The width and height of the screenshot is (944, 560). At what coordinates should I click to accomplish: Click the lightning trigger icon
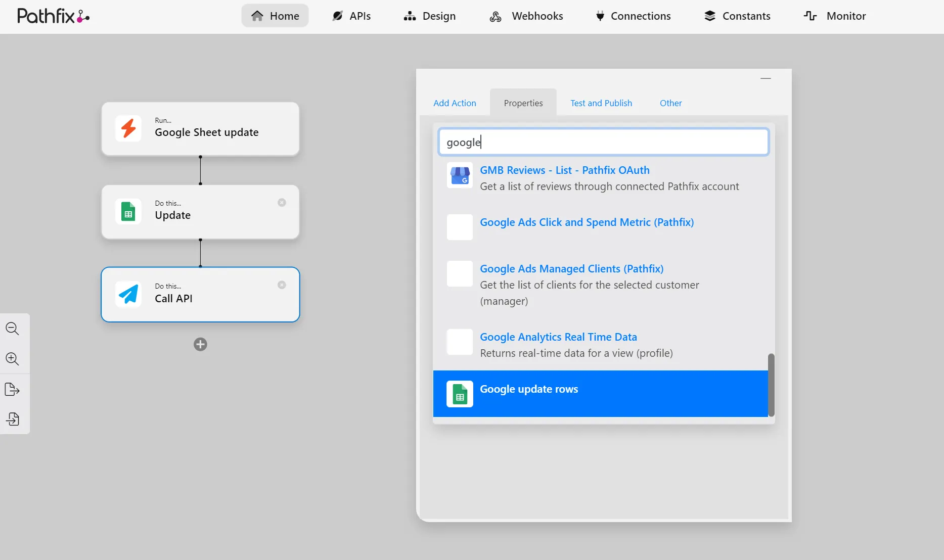pyautogui.click(x=128, y=128)
